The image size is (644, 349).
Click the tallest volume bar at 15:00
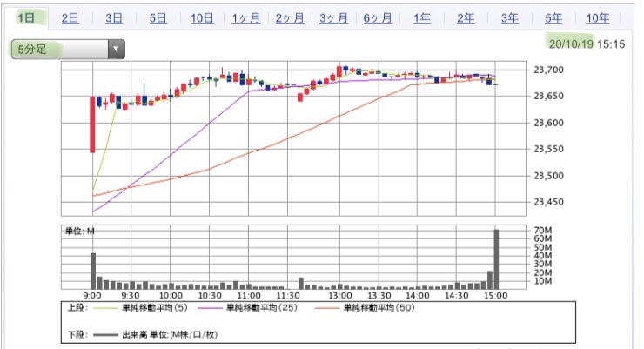496,259
